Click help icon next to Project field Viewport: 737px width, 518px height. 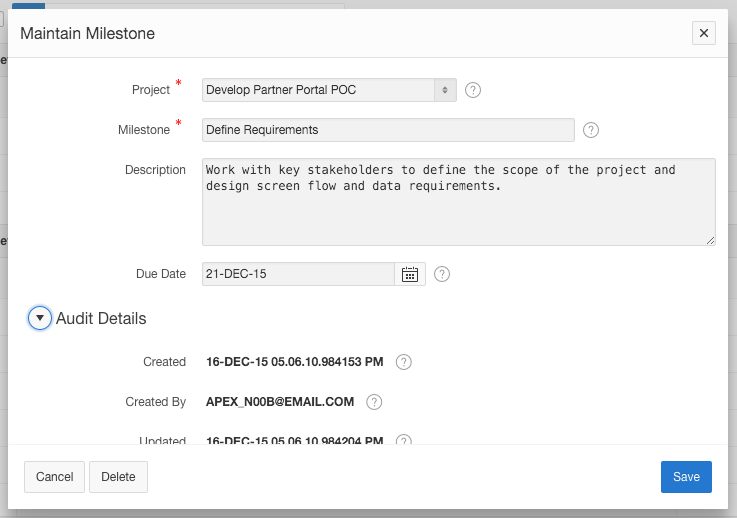point(474,90)
